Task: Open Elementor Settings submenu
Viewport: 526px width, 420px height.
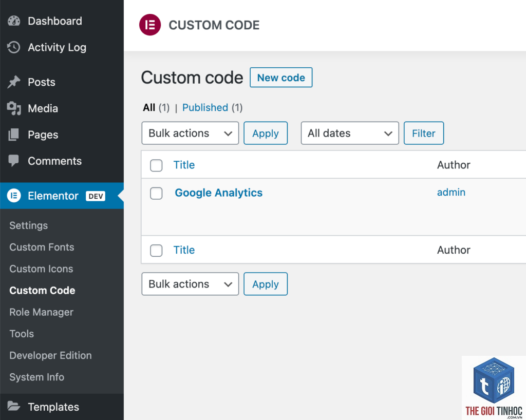Action: [29, 225]
